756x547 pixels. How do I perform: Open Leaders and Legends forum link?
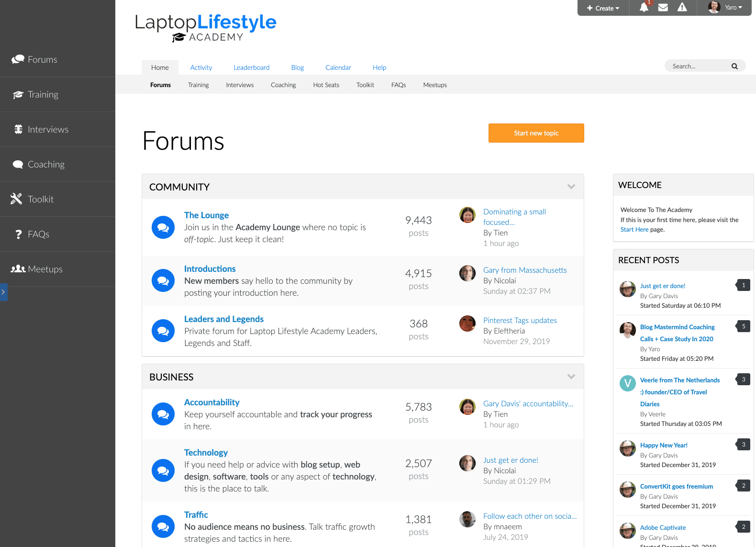[x=224, y=319]
